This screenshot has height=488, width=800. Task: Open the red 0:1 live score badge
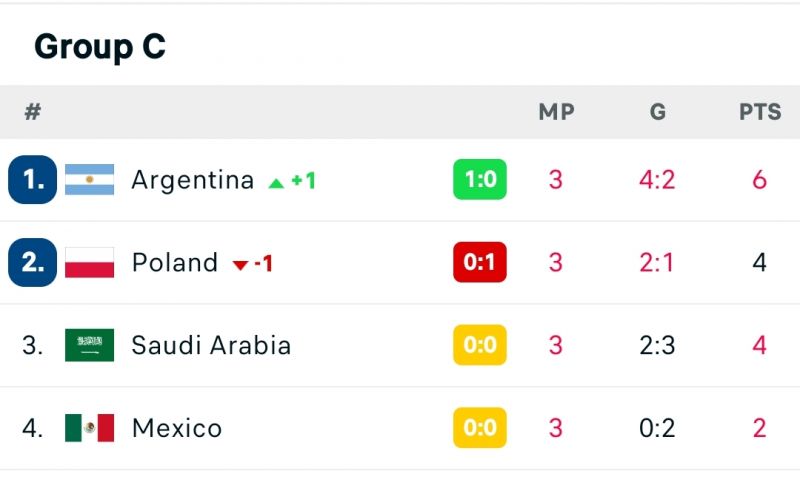(480, 262)
